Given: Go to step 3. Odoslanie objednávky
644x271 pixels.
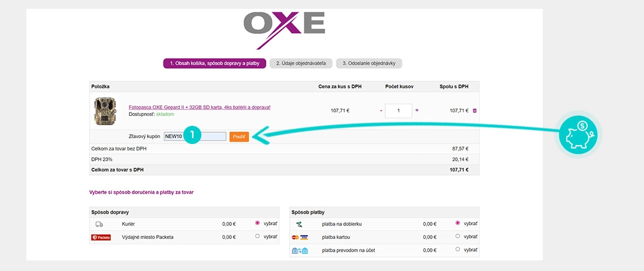Looking at the screenshot, I should click(369, 64).
